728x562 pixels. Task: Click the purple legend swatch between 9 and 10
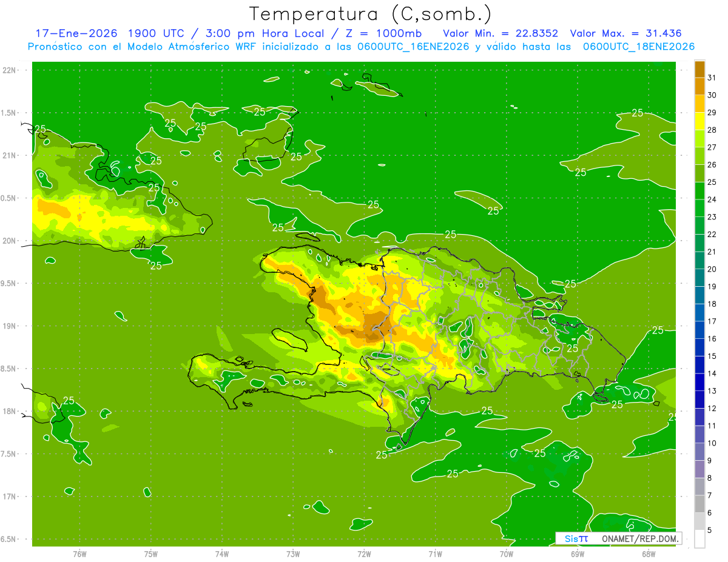point(699,452)
